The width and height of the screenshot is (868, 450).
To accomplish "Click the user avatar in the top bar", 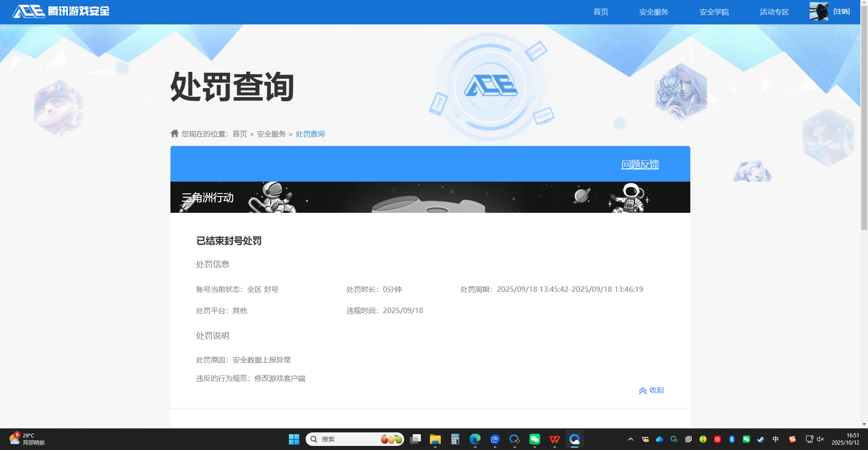I will point(818,11).
